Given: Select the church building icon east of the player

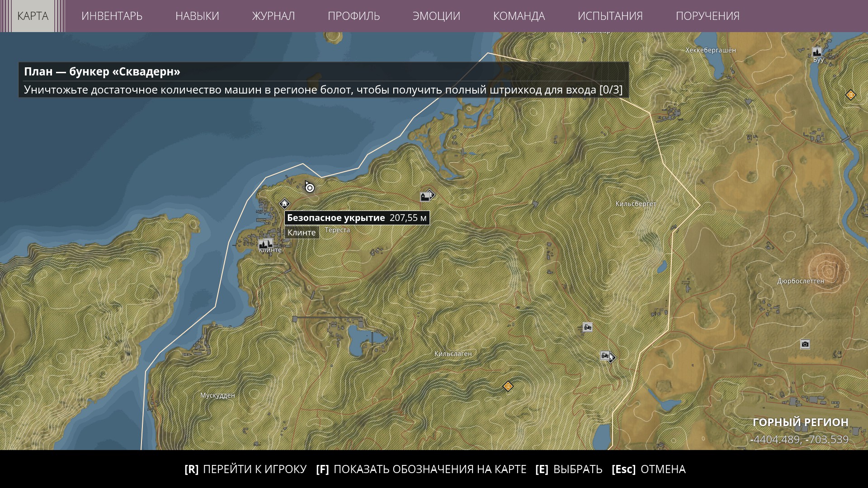Looking at the screenshot, I should tap(425, 197).
